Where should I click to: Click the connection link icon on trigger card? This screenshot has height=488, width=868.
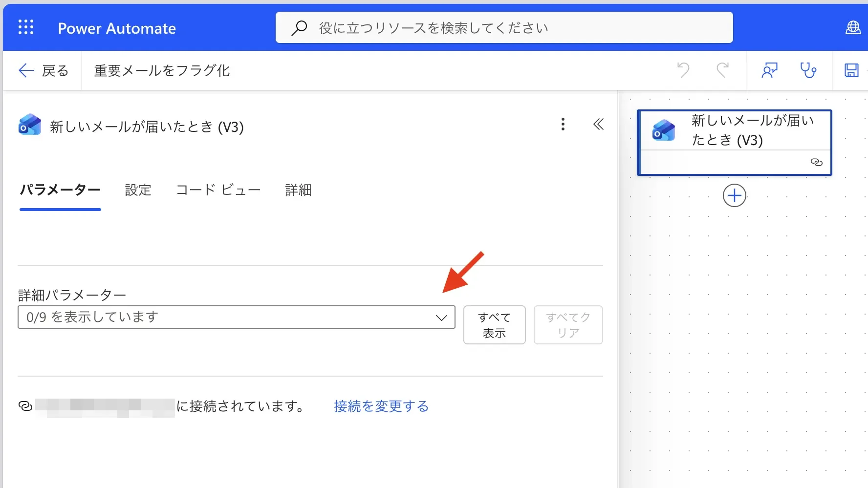[816, 162]
